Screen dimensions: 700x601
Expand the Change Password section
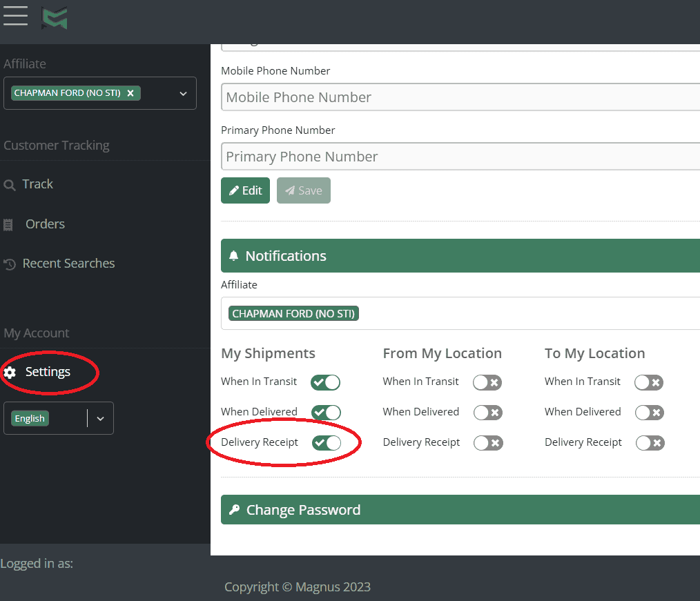(x=460, y=509)
